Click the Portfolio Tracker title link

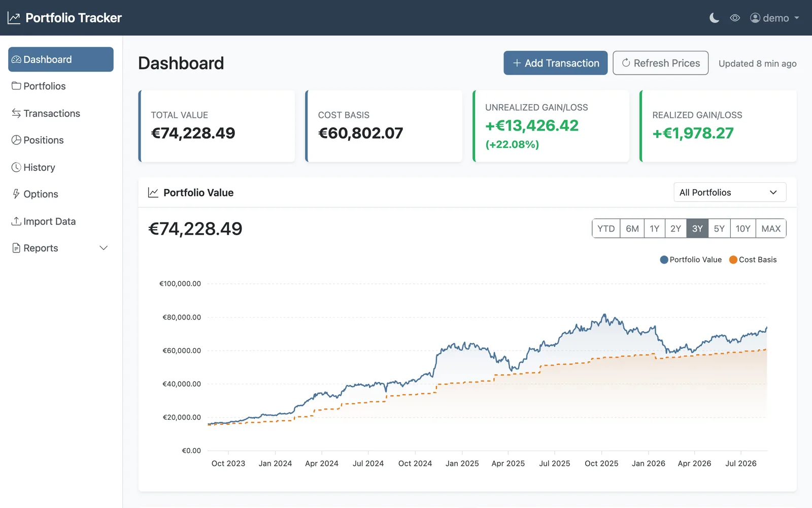pyautogui.click(x=74, y=18)
